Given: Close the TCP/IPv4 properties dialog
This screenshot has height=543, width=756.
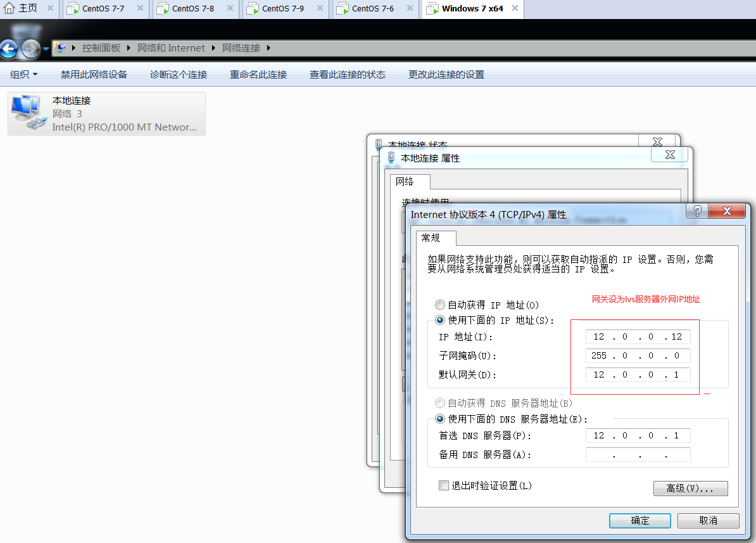Looking at the screenshot, I should [727, 211].
